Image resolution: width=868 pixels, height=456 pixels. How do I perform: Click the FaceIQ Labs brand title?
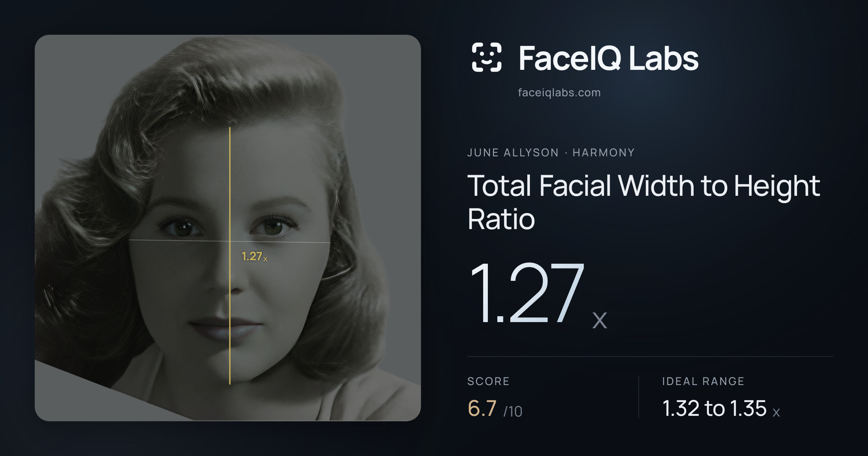pos(608,58)
